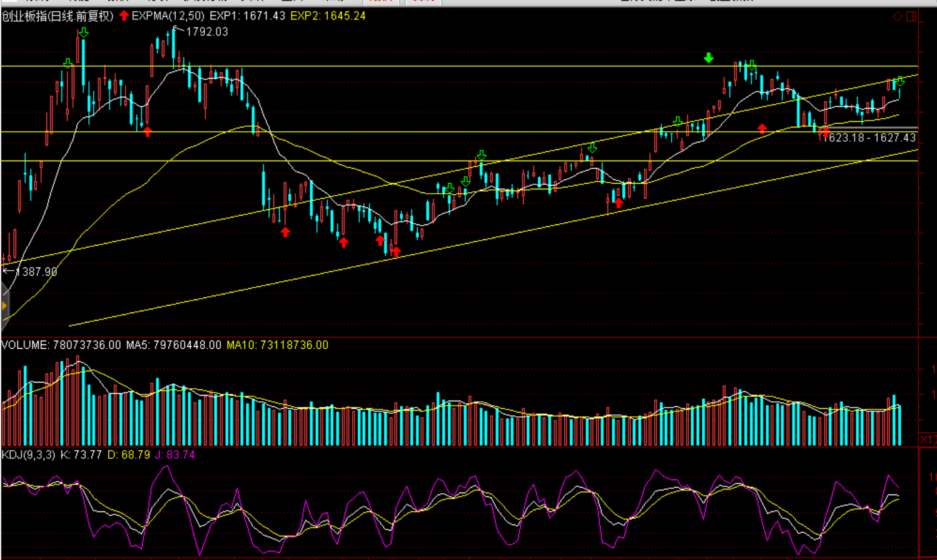Click the solid green down arrow signal
Image resolution: width=937 pixels, height=560 pixels.
coord(708,58)
